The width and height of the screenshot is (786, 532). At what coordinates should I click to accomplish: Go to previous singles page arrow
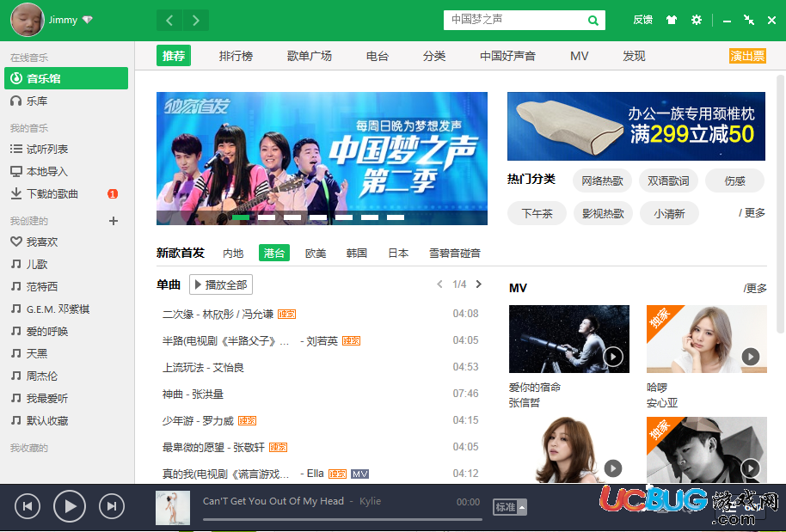(x=439, y=284)
